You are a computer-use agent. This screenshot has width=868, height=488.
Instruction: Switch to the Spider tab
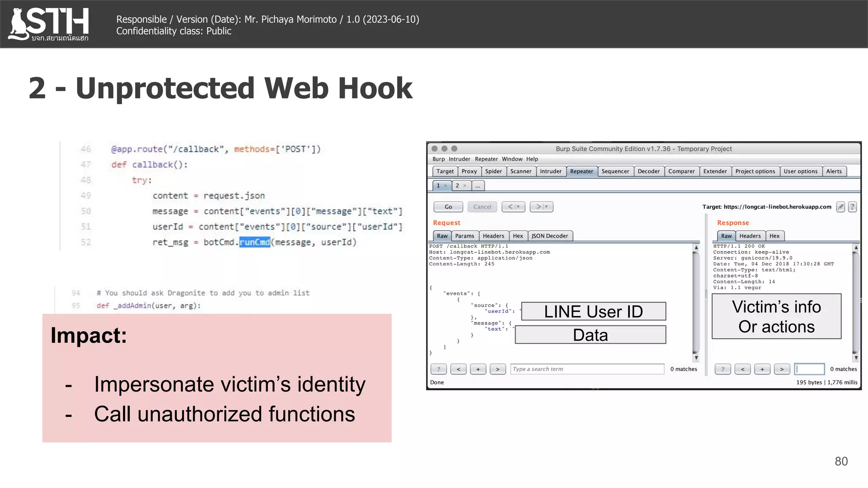493,171
